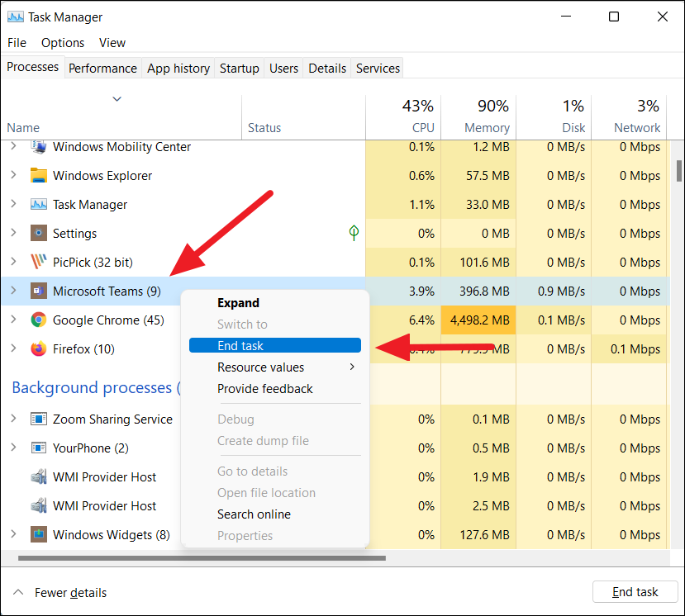Open the View menu
The image size is (685, 616).
point(112,43)
